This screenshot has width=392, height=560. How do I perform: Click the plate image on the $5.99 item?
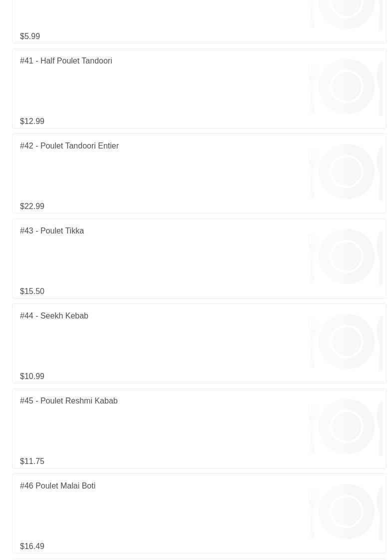(x=346, y=14)
